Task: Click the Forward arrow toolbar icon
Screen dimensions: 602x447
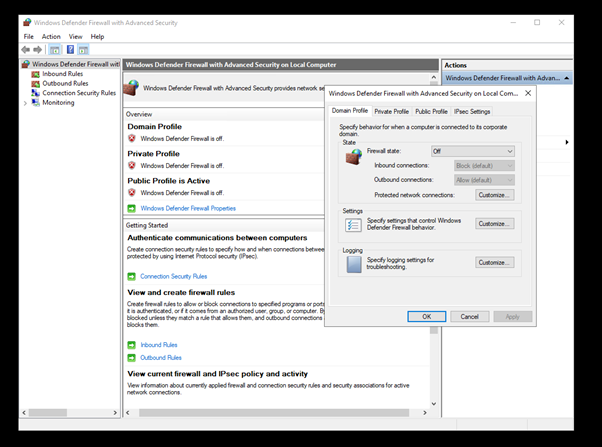Action: point(38,50)
